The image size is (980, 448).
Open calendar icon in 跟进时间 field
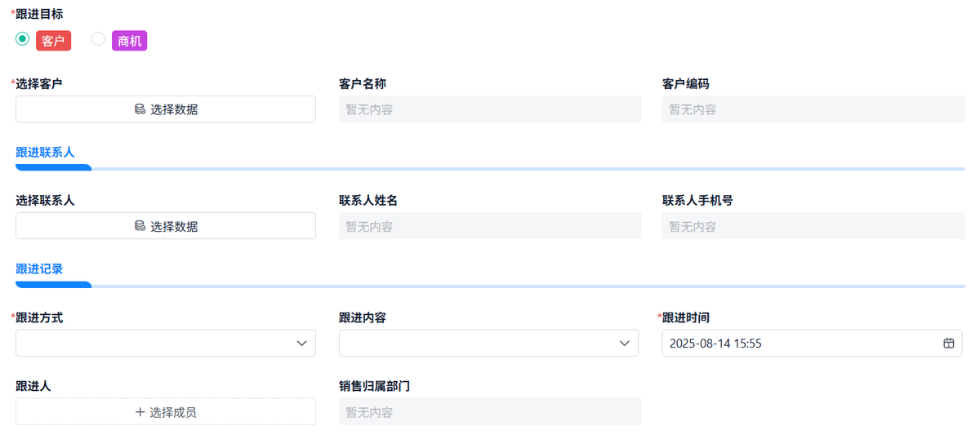click(x=949, y=344)
